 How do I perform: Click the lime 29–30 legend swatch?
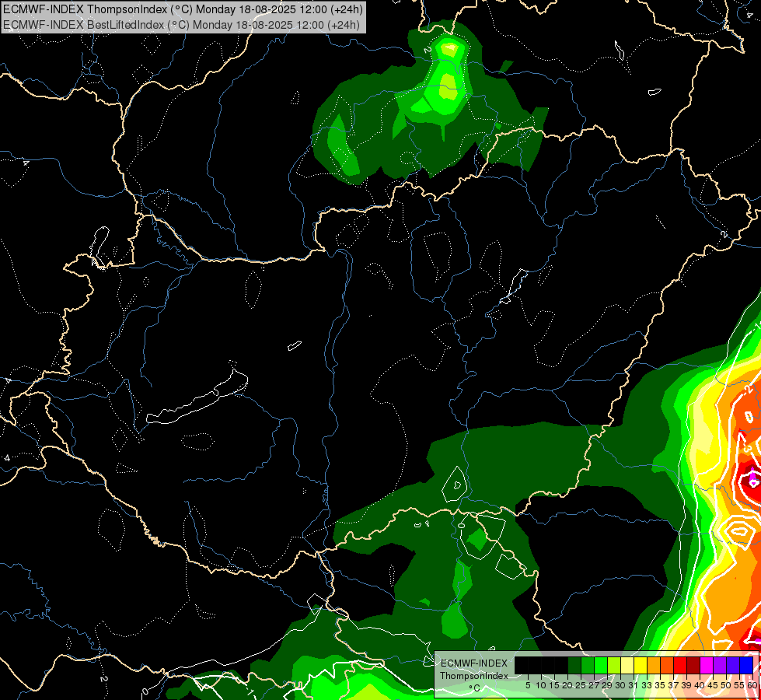point(614,665)
